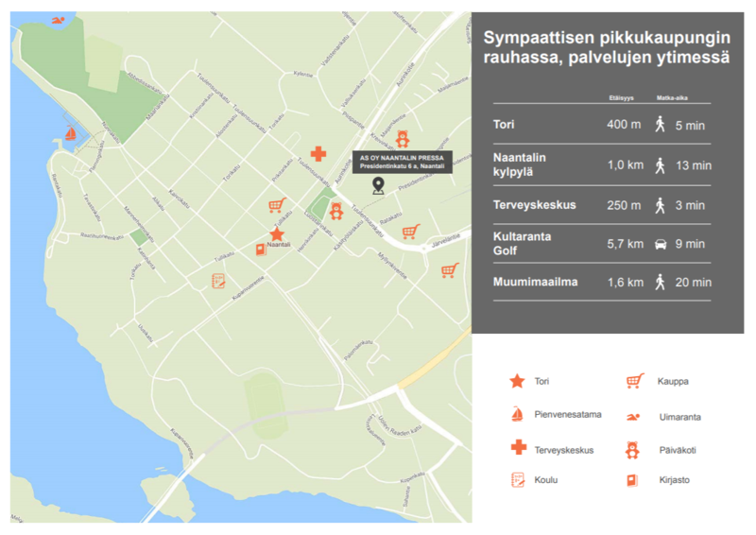Click the black location pin marker

378,185
